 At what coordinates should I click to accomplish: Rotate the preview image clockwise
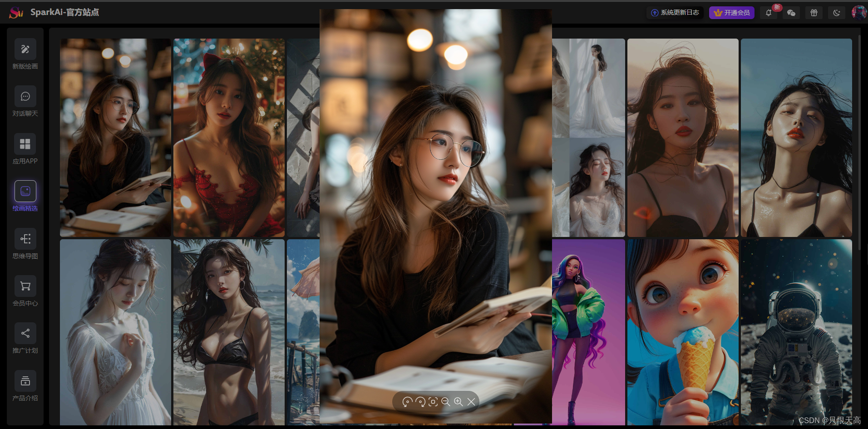pyautogui.click(x=420, y=402)
